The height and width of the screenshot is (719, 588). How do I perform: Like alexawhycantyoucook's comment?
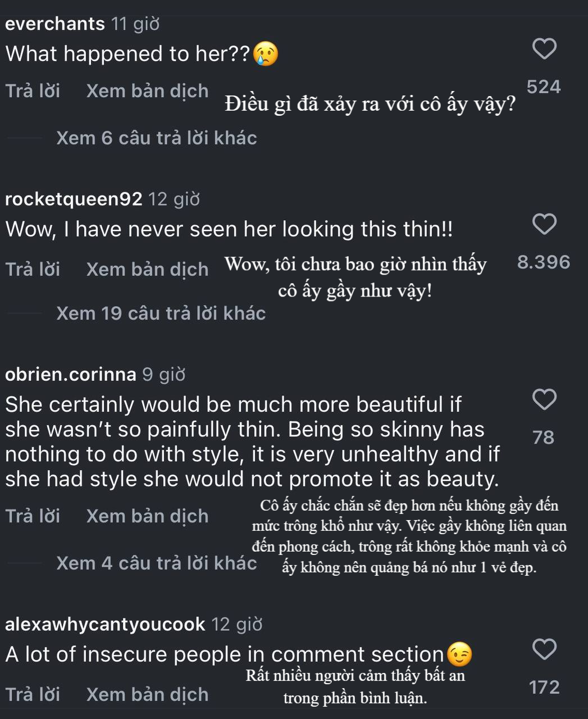(544, 649)
